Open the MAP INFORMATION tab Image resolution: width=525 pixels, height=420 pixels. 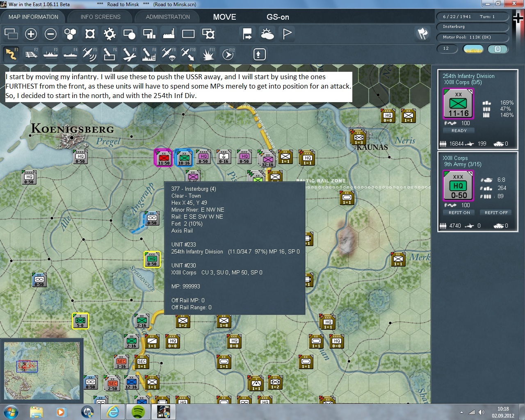pyautogui.click(x=33, y=17)
